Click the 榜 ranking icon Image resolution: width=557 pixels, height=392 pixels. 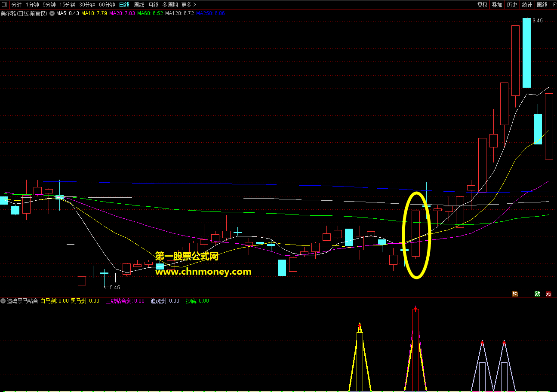(515, 294)
